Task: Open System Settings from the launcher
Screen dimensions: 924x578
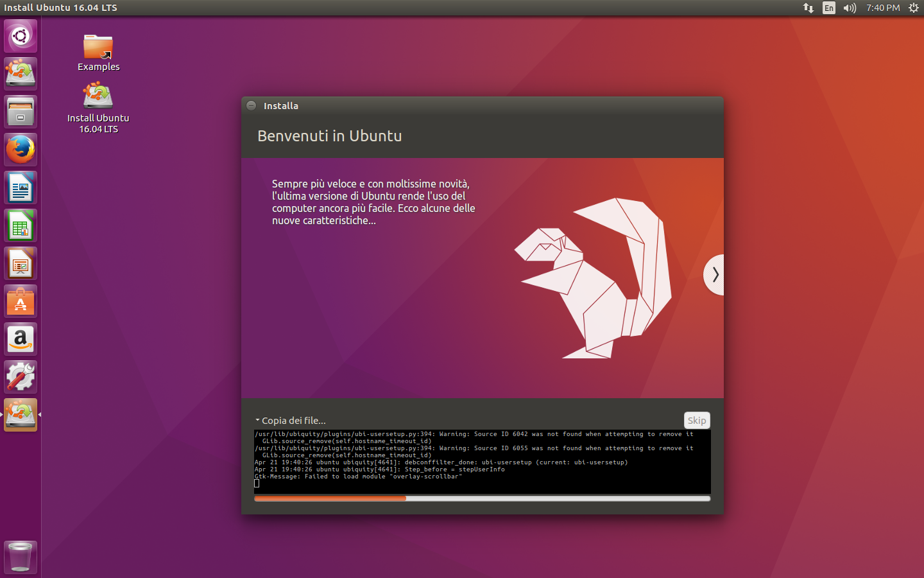Action: tap(21, 377)
